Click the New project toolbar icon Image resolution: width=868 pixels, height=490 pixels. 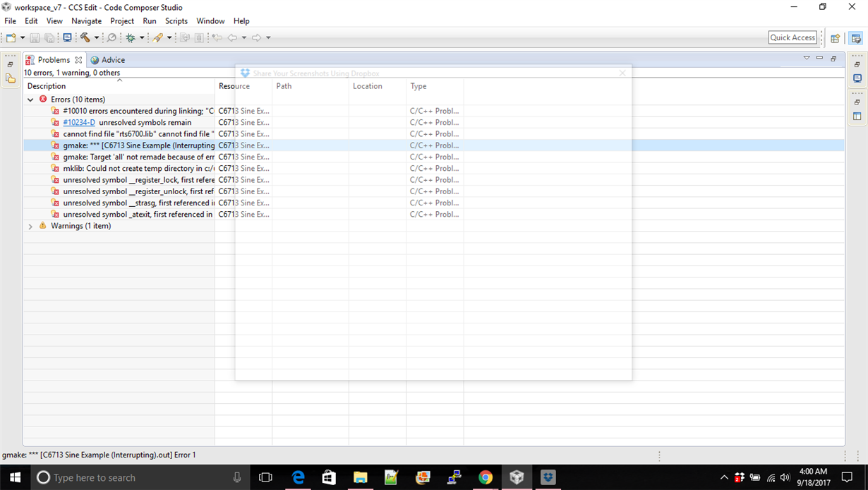click(x=11, y=37)
